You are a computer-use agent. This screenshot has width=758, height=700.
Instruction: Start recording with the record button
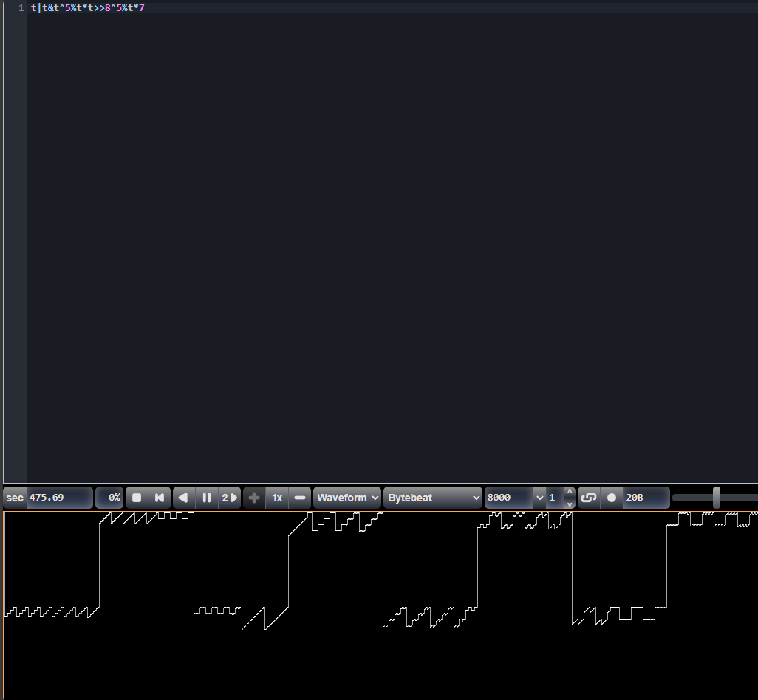(x=612, y=498)
